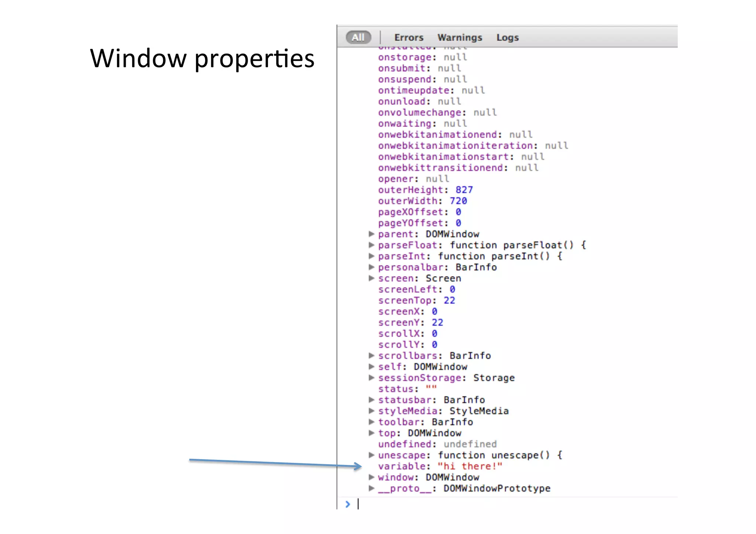Switch to the Warnings filter
Image resolution: width=756 pixels, height=534 pixels.
pos(460,38)
